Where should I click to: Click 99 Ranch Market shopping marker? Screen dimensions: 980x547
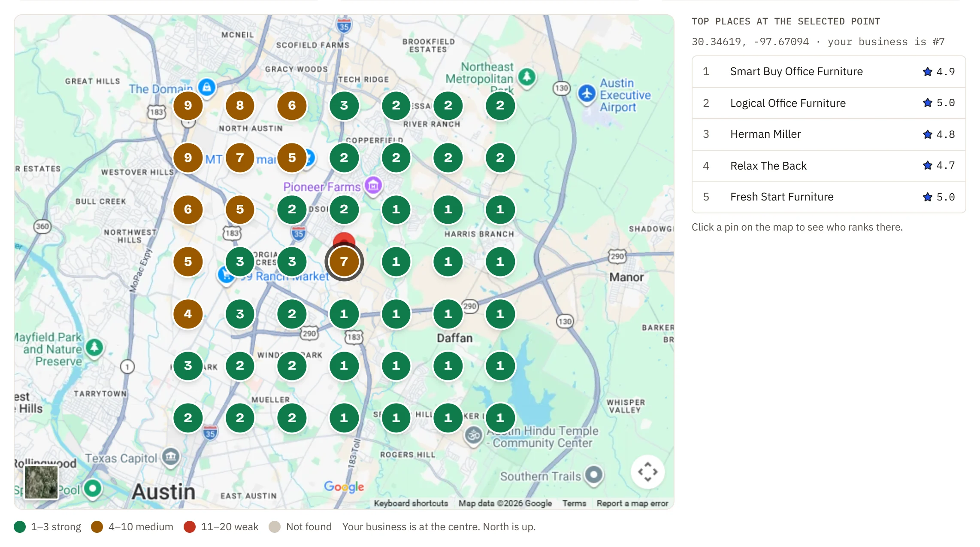pyautogui.click(x=226, y=275)
